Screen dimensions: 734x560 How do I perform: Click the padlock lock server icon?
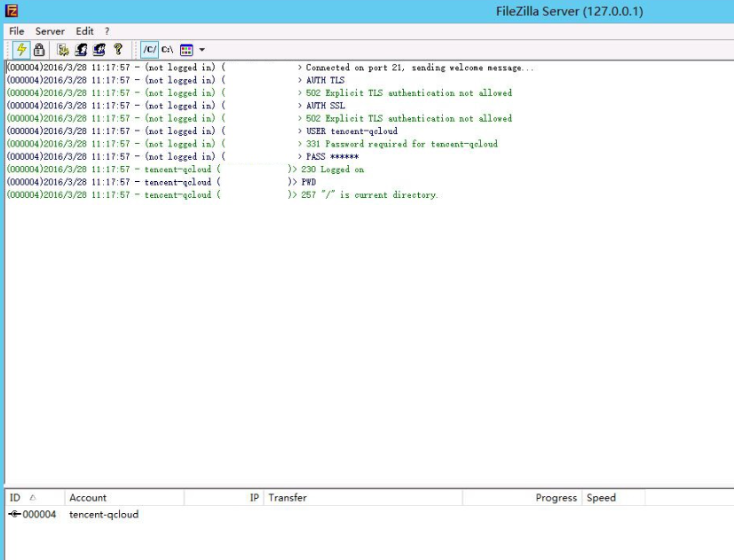tap(39, 50)
